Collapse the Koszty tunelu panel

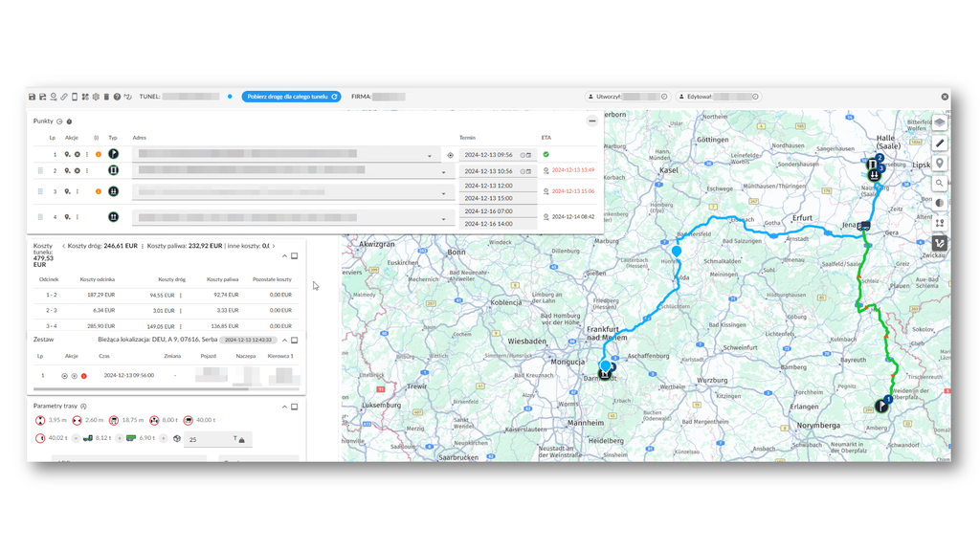tap(284, 256)
